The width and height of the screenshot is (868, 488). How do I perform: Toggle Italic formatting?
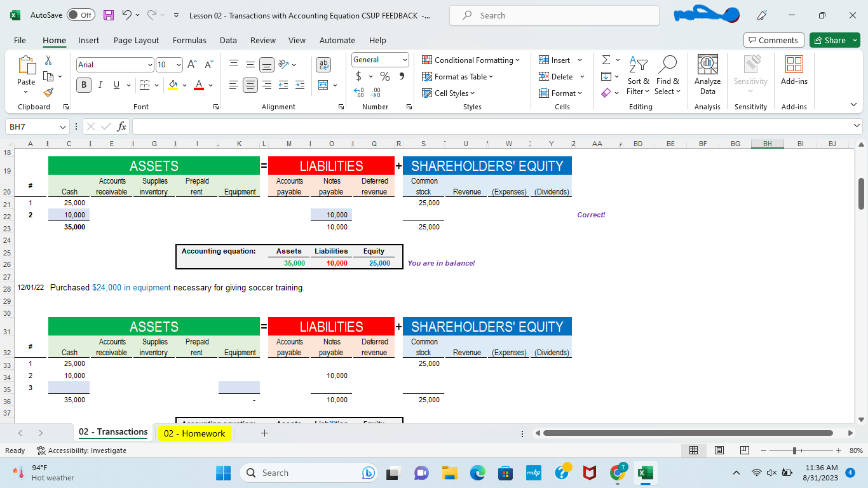100,85
